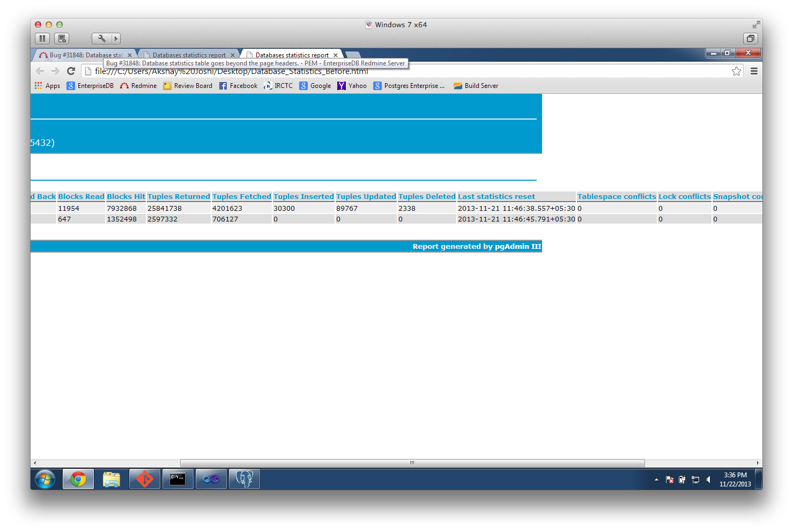Viewport: 793px width, 532px height.
Task: Show hidden system tray icons
Action: coord(656,479)
